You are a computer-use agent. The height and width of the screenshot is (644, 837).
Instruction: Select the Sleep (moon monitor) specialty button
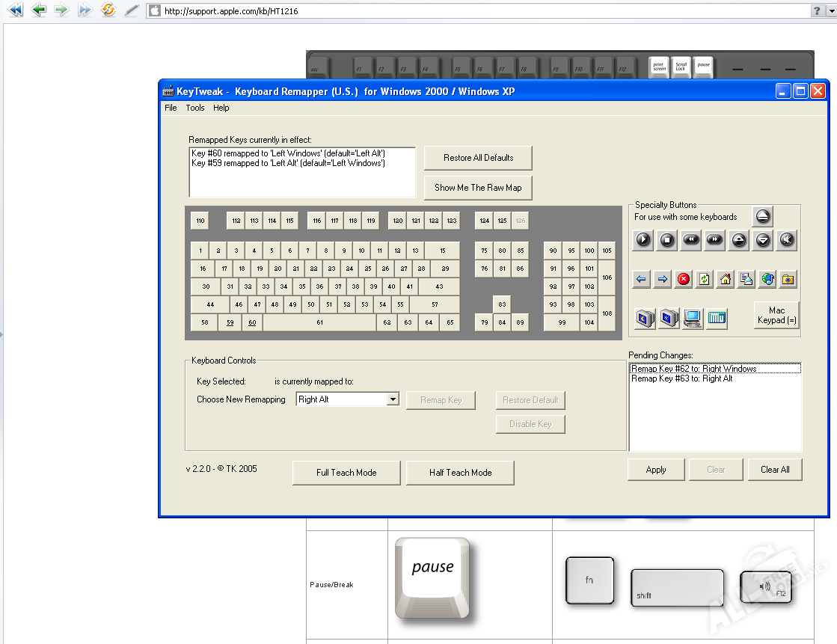[645, 318]
